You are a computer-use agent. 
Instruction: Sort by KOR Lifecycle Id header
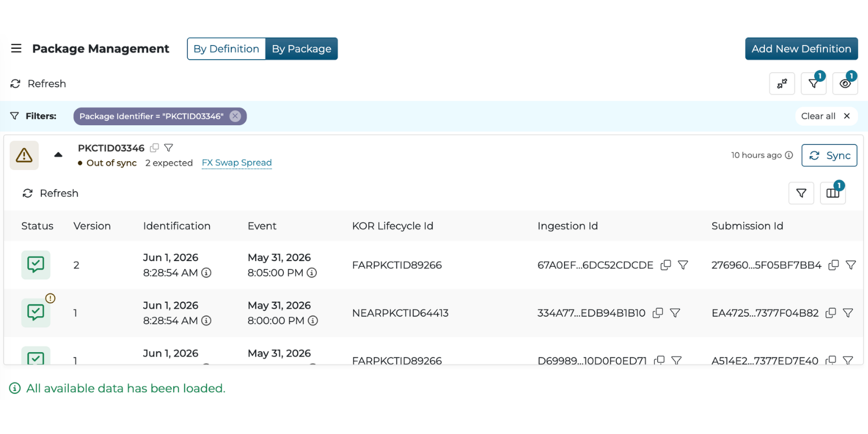[393, 226]
